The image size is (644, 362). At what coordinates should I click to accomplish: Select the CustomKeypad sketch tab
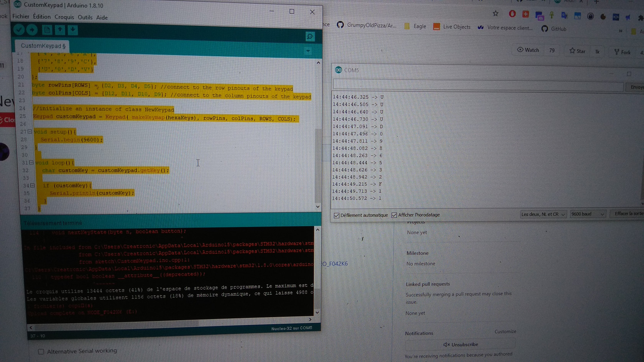coord(43,46)
